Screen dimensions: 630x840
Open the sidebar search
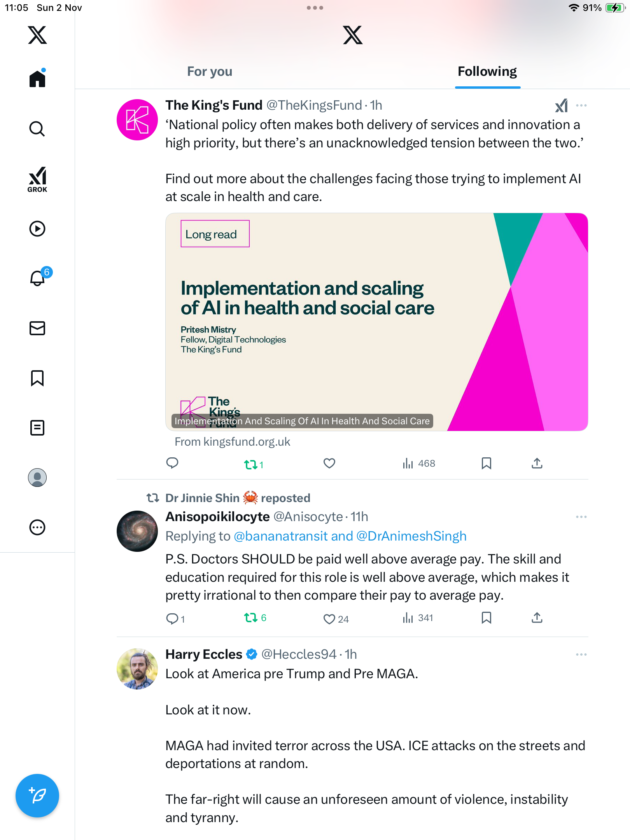(37, 129)
